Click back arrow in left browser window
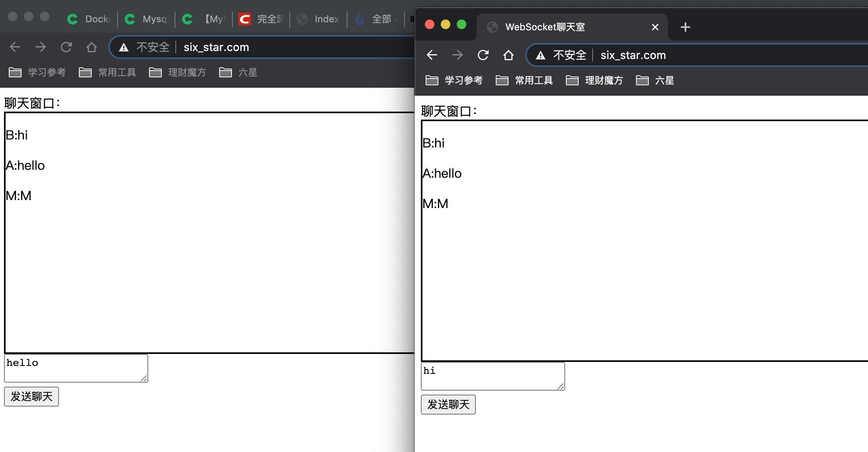The width and height of the screenshot is (868, 452). [x=15, y=47]
